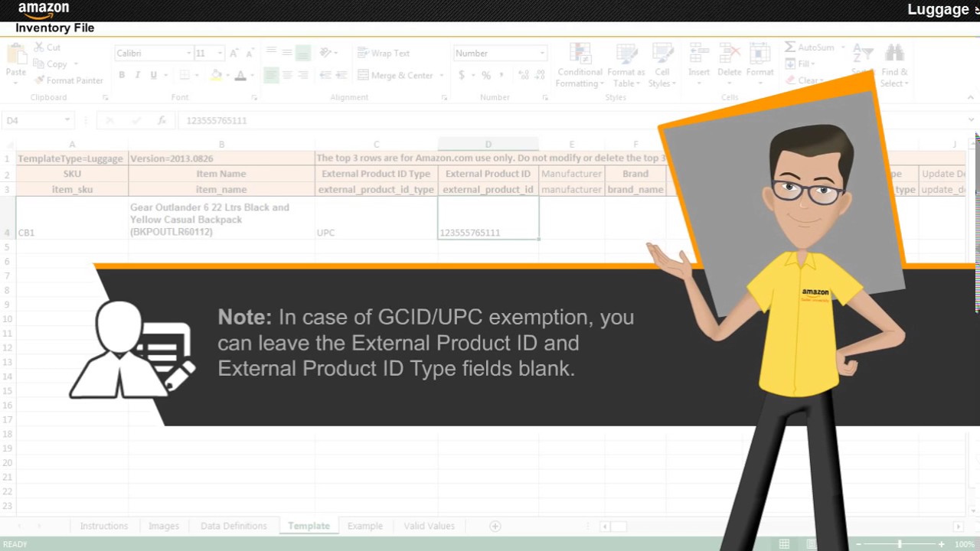The height and width of the screenshot is (551, 980).
Task: Open Format as Table gallery
Action: 626,66
